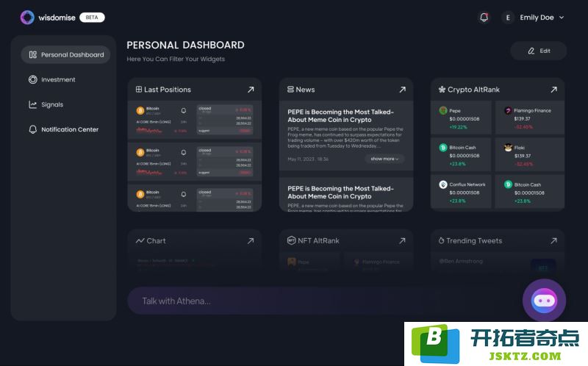
Task: Open second PEPE meme coin news headline
Action: tap(340, 193)
